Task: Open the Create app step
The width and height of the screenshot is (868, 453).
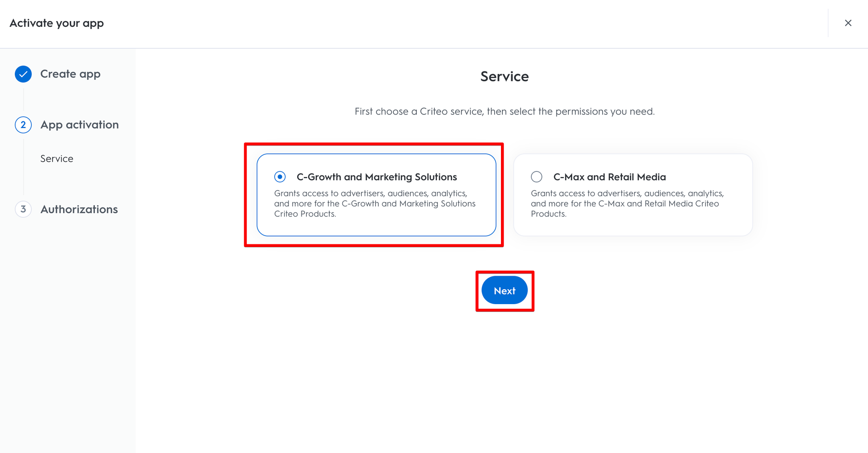Action: pyautogui.click(x=70, y=74)
